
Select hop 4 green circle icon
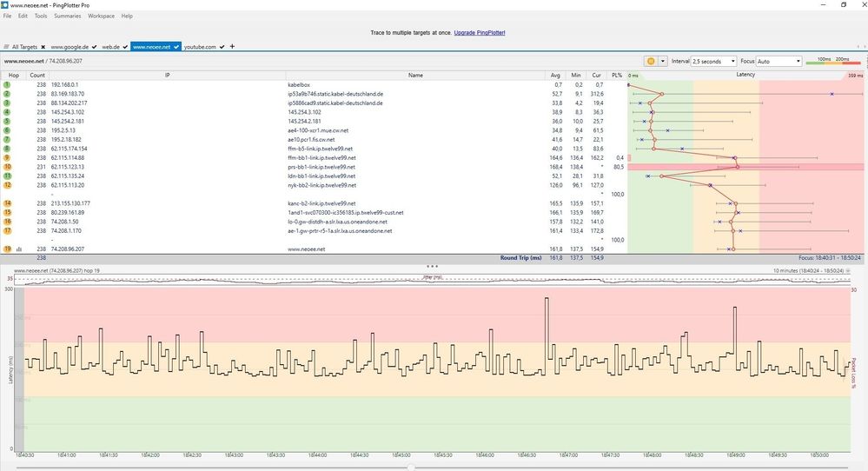[x=7, y=112]
